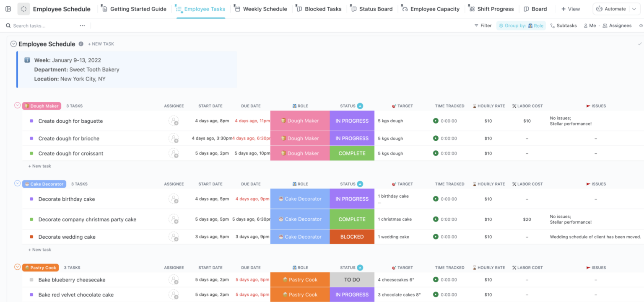This screenshot has height=302, width=644.
Task: Open the search options ellipsis menu
Action: click(x=82, y=26)
